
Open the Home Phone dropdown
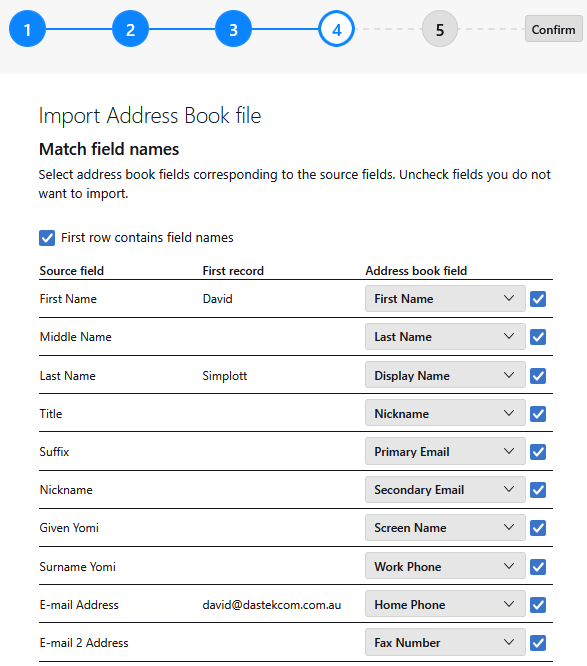click(x=445, y=604)
